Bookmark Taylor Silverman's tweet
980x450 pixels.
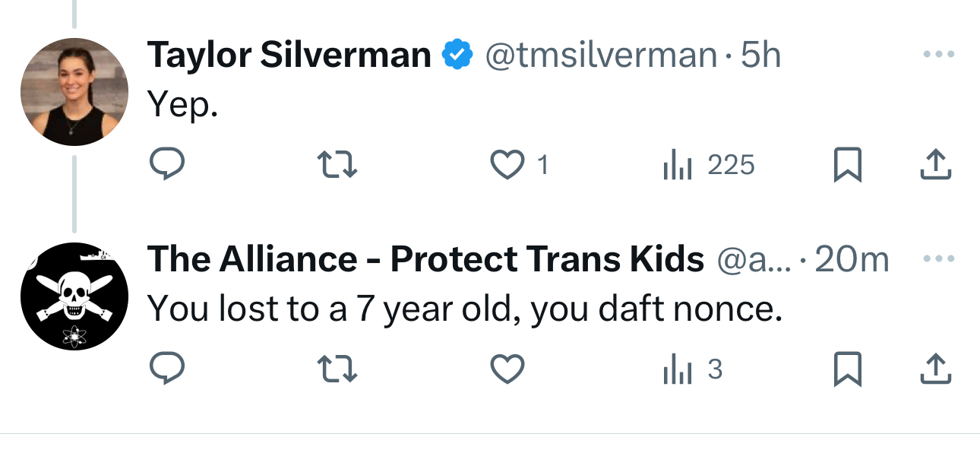(847, 164)
